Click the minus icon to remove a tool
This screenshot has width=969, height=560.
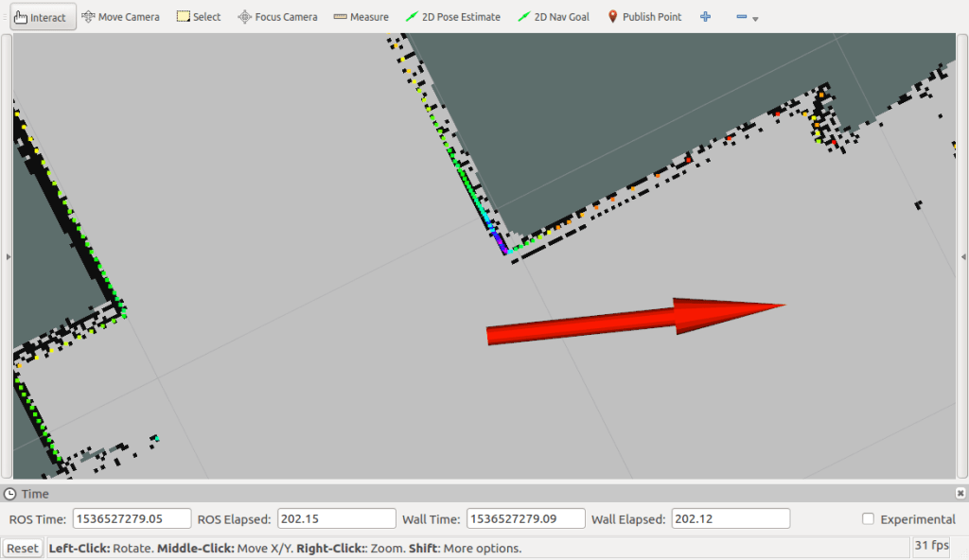[742, 16]
